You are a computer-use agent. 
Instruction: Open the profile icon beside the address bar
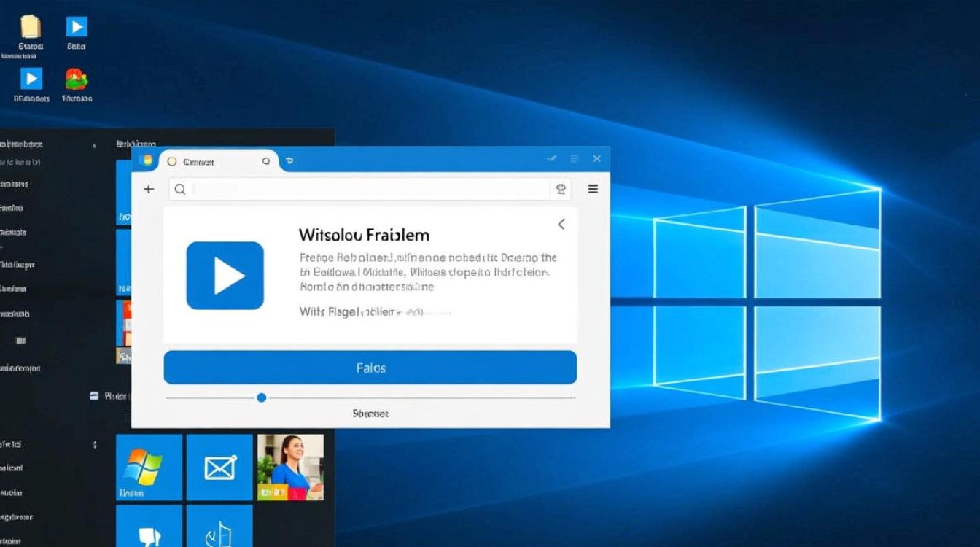pyautogui.click(x=561, y=189)
